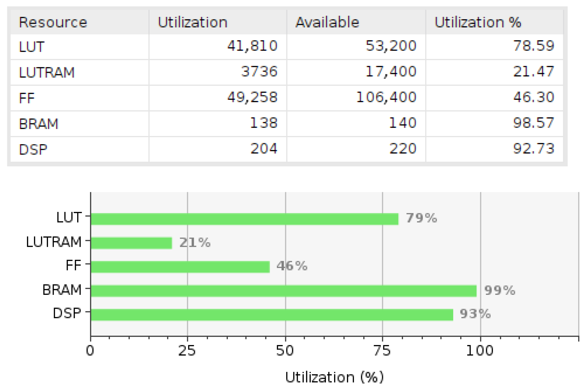Image resolution: width=587 pixels, height=392 pixels.
Task: Select the green LUTRAM bar at 21%
Action: coord(131,243)
